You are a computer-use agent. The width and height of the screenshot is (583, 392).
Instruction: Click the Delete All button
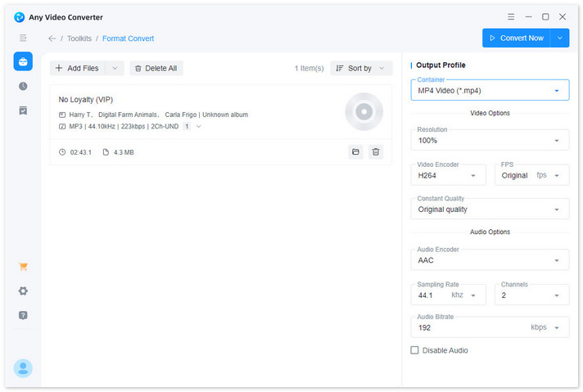pos(156,68)
